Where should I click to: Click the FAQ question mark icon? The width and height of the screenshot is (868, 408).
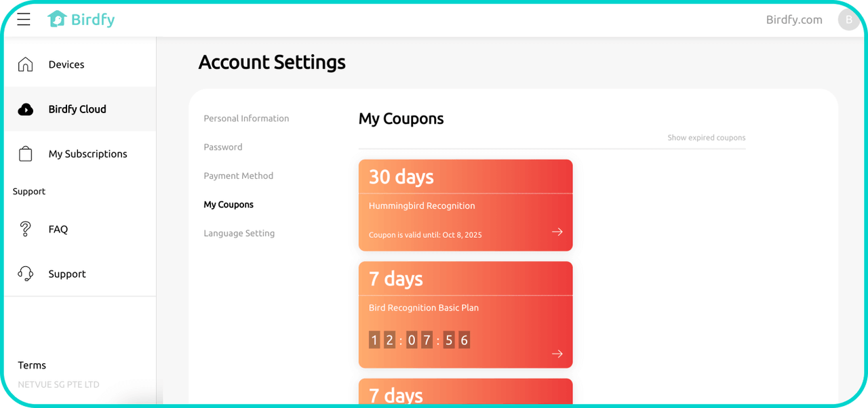point(26,229)
